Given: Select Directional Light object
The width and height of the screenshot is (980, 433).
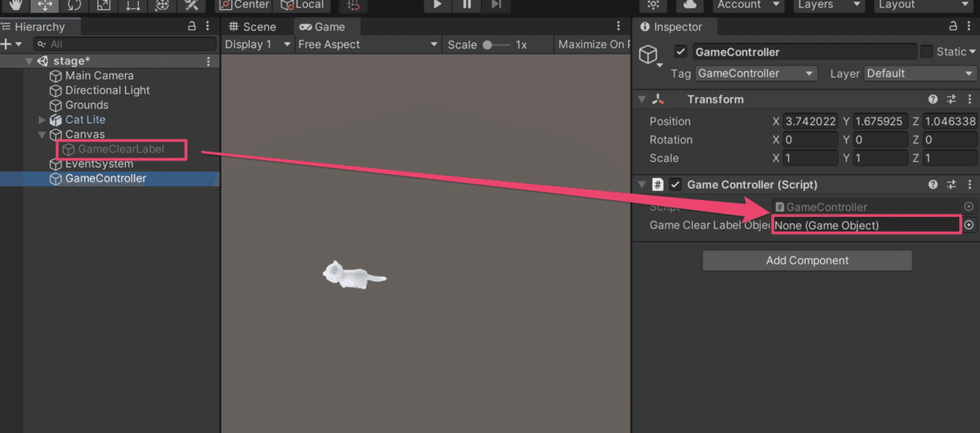Looking at the screenshot, I should pyautogui.click(x=107, y=91).
